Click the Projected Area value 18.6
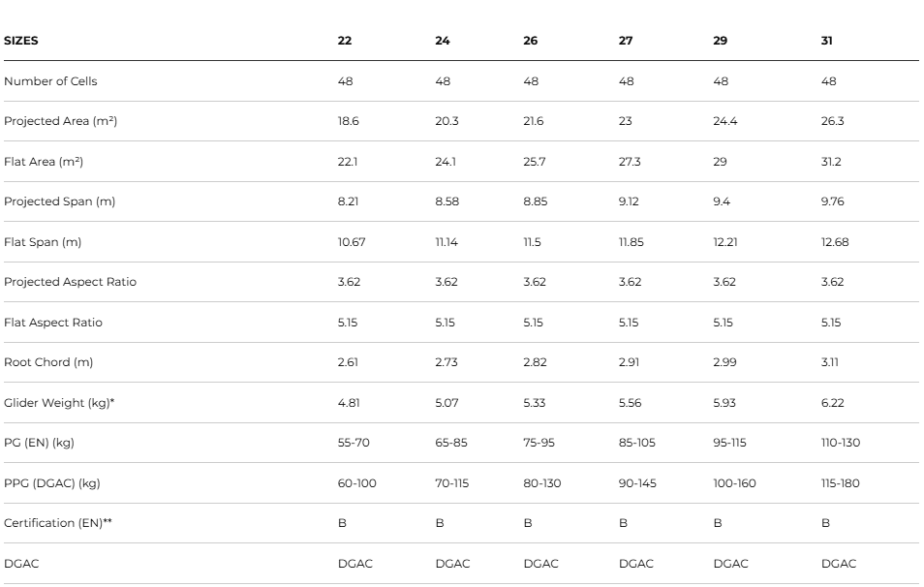This screenshot has width=924, height=587. click(x=349, y=121)
